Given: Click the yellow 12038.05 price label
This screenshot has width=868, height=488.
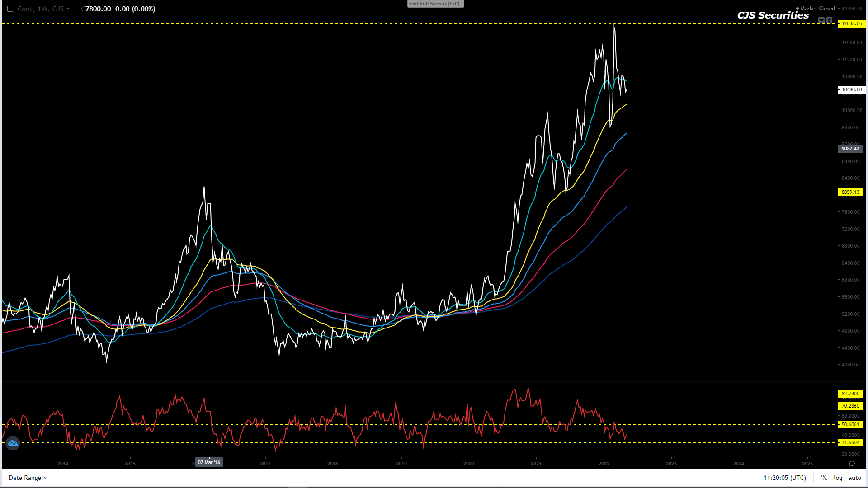Looking at the screenshot, I should pos(851,23).
